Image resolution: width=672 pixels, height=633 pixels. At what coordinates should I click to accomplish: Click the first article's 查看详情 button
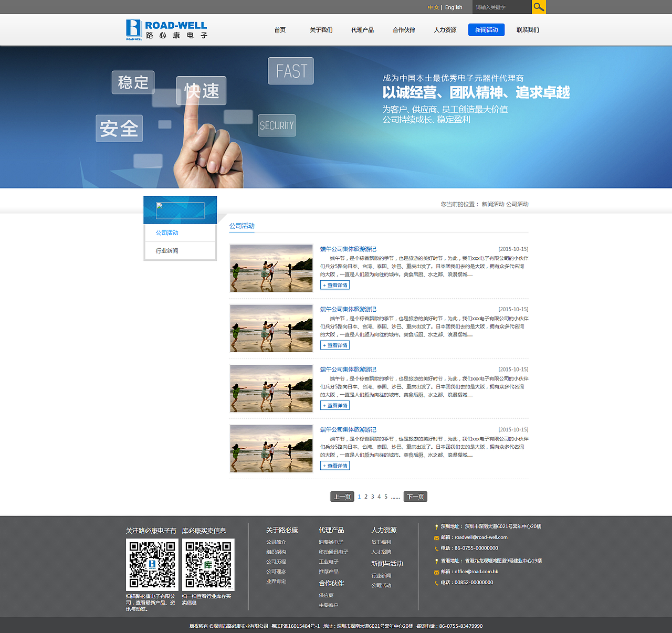pos(335,285)
